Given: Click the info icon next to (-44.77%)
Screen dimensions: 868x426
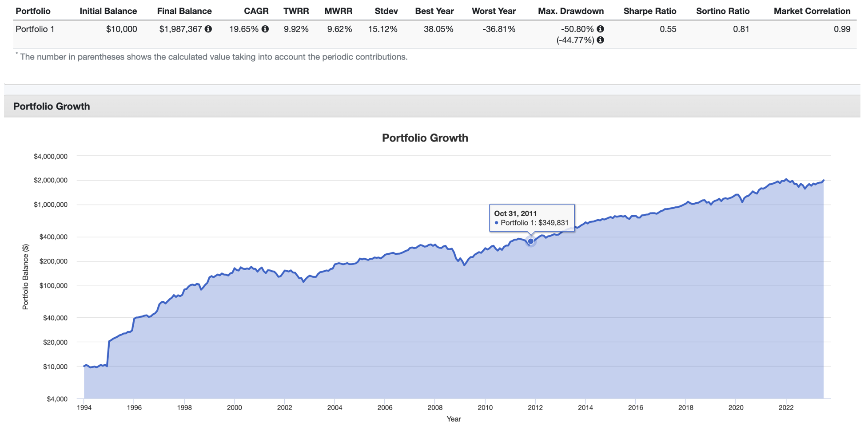Looking at the screenshot, I should [600, 40].
